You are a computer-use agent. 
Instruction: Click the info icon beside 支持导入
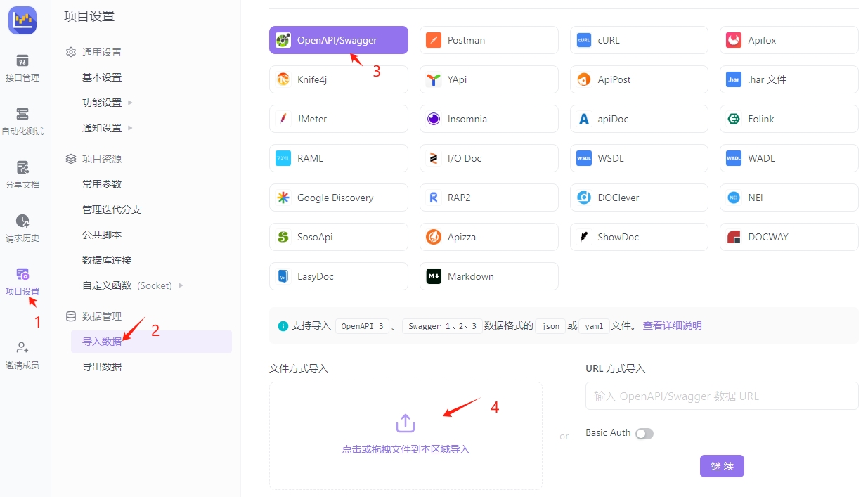[x=283, y=326]
